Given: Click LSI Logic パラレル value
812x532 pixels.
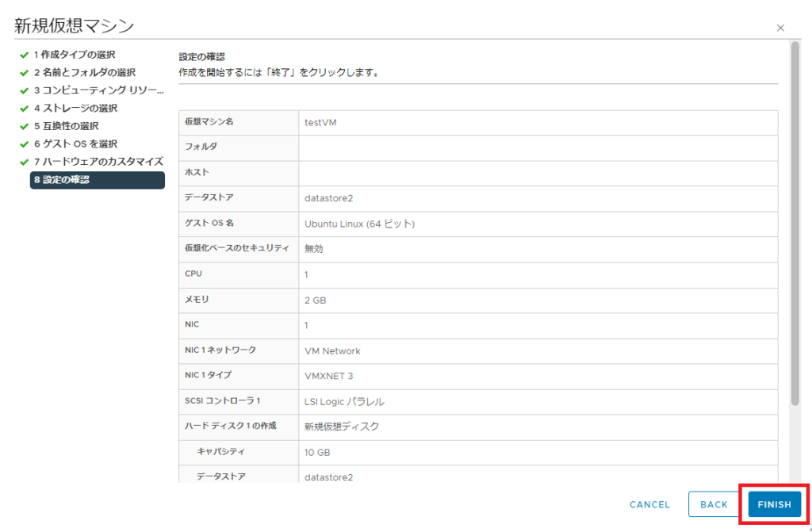Looking at the screenshot, I should click(x=344, y=402).
